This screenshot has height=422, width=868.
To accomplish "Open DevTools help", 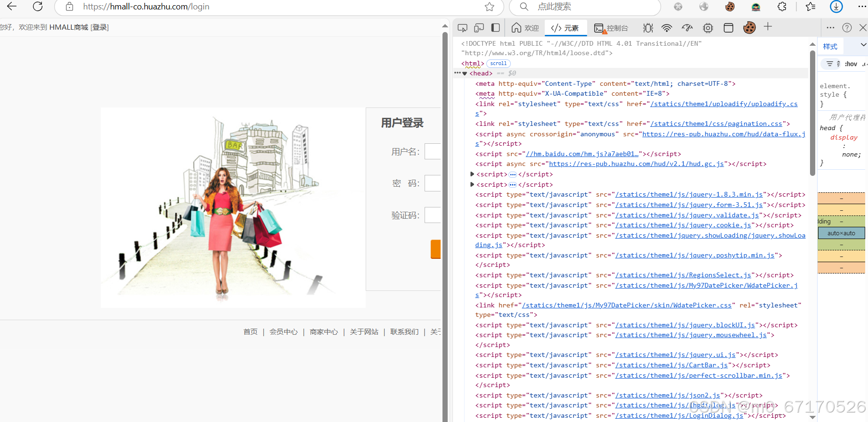I will (847, 28).
